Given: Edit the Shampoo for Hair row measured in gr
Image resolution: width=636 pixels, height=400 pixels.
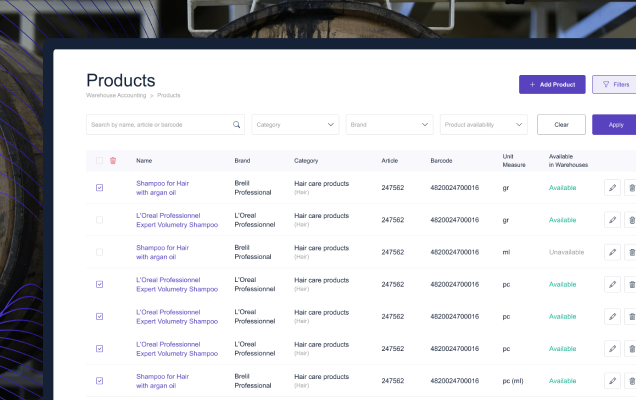Looking at the screenshot, I should point(612,187).
